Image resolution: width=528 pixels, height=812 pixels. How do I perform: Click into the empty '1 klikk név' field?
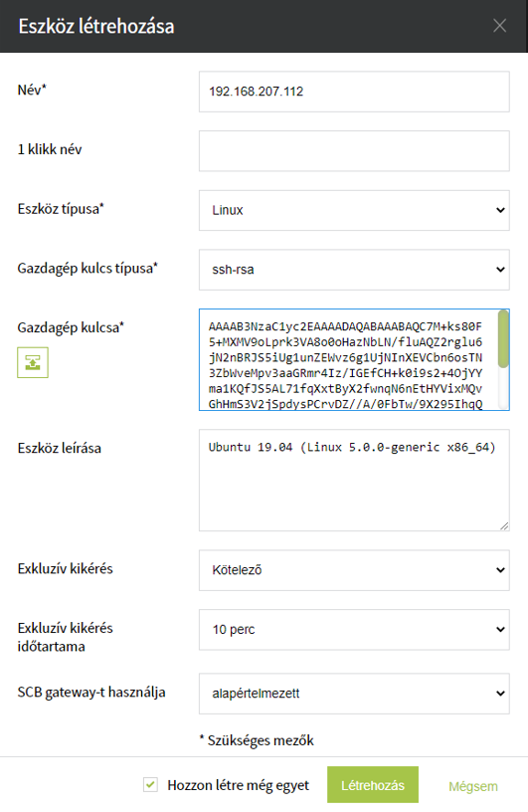point(354,151)
